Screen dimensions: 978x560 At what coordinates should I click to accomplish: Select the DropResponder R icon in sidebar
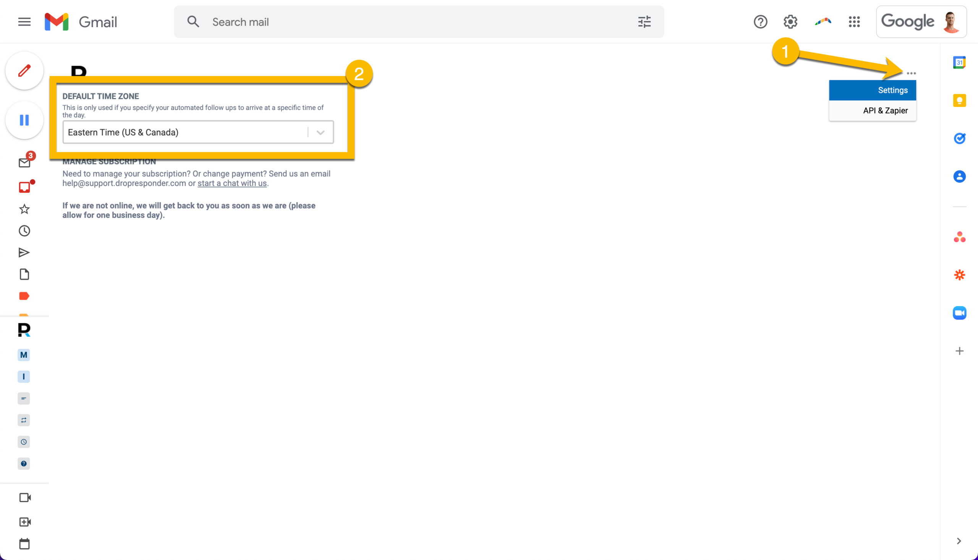pos(24,330)
